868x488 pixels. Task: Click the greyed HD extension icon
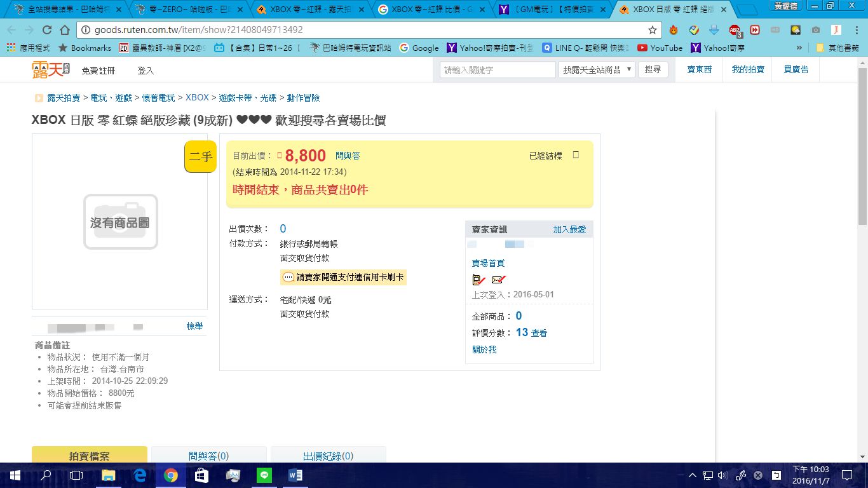click(775, 30)
